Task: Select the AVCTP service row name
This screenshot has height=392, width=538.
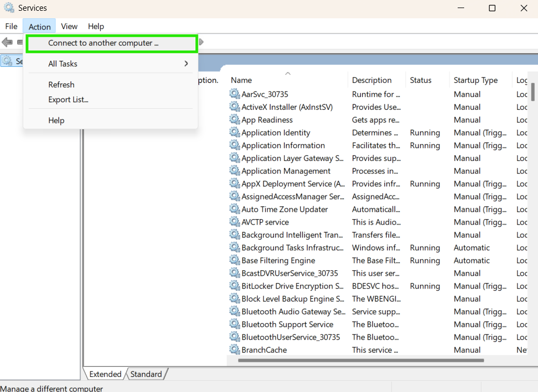Action: tap(265, 222)
